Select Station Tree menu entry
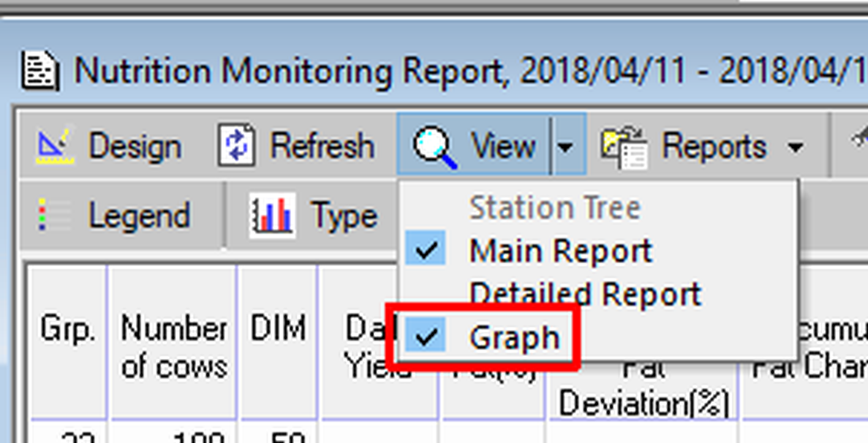This screenshot has height=443, width=868. coord(554,208)
